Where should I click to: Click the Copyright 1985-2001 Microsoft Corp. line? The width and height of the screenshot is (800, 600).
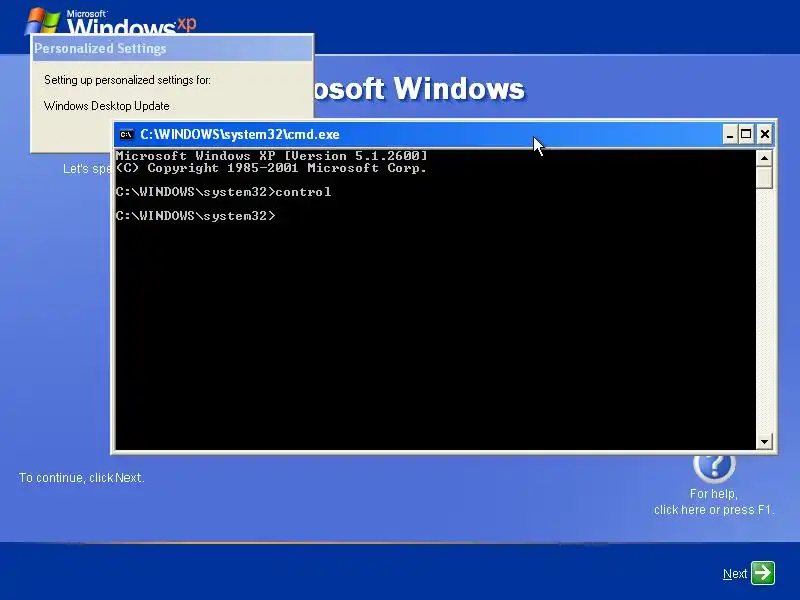pos(271,168)
